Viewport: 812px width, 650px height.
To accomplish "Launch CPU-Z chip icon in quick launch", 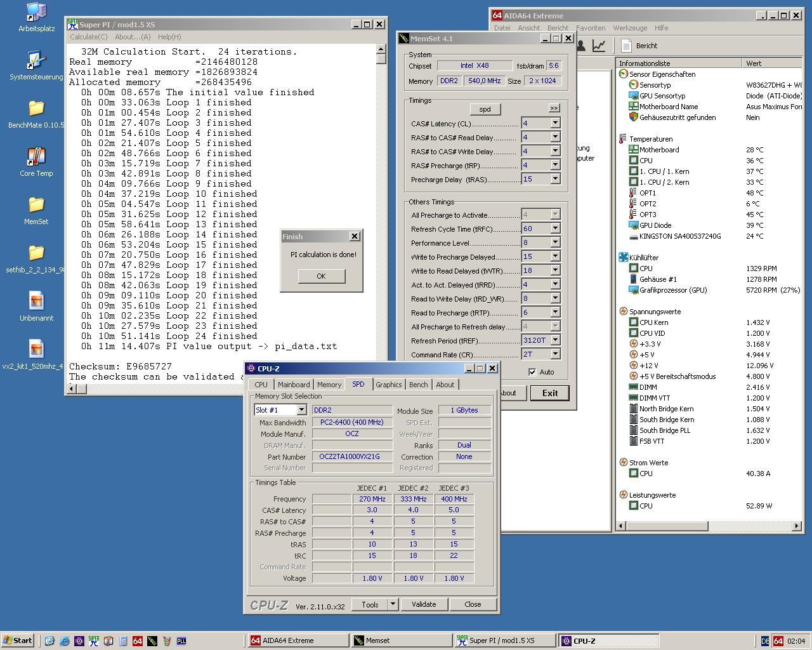I will 79,641.
